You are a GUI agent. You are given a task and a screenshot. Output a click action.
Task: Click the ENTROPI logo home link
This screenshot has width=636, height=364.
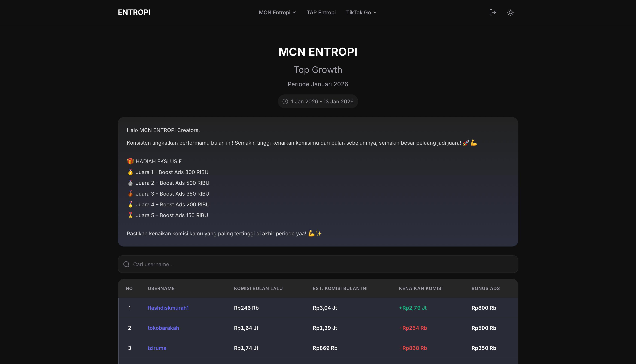tap(134, 12)
